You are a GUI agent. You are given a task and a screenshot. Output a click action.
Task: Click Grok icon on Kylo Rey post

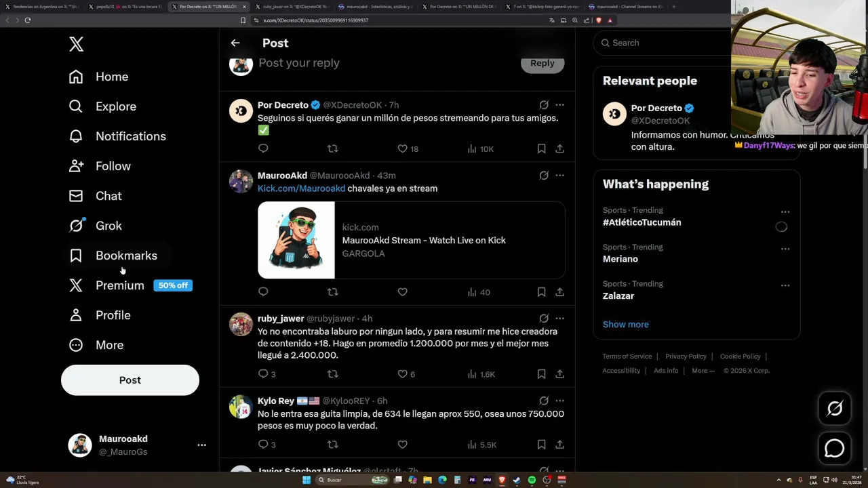(544, 401)
